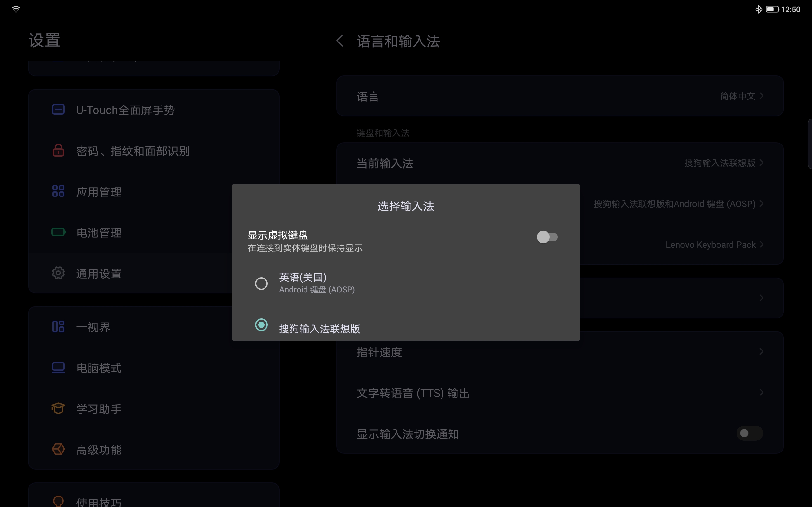The height and width of the screenshot is (507, 812).
Task: Select 搜狗输入法联想版 radio button
Action: [x=261, y=325]
